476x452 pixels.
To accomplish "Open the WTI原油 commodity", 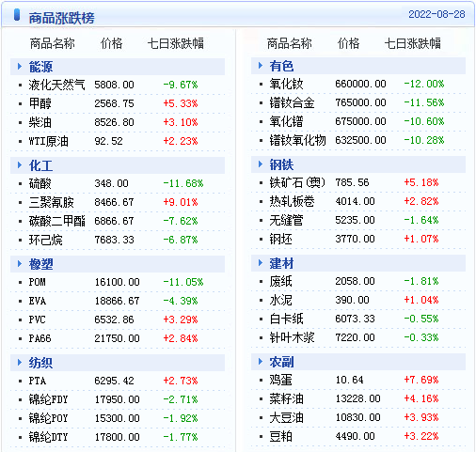I will click(48, 141).
